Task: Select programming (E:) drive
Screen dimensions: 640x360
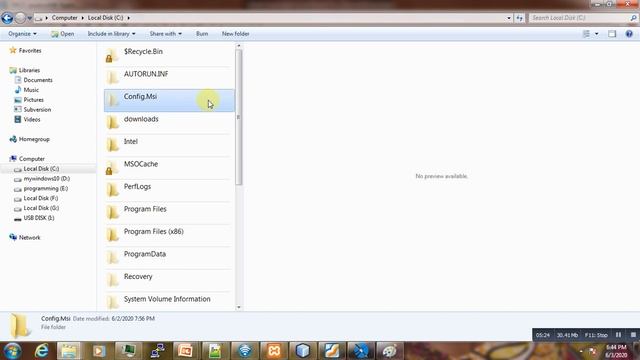Action: [41, 188]
